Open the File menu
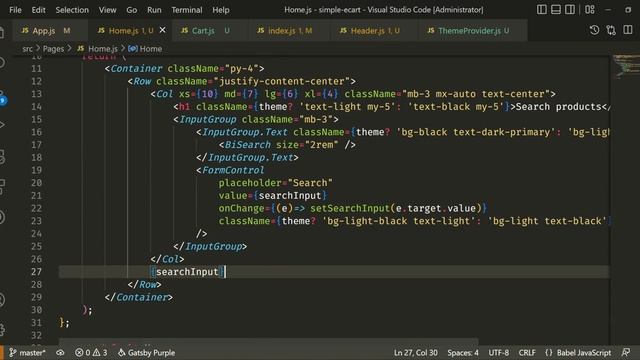 15,10
